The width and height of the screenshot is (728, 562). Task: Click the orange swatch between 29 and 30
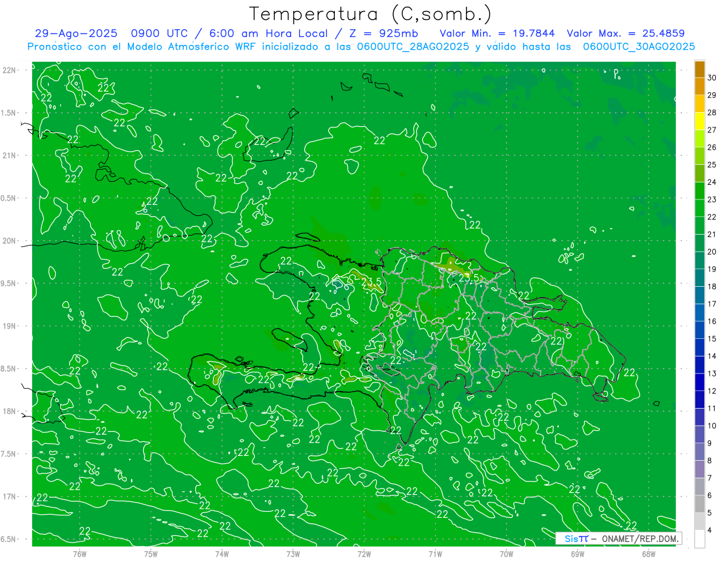point(699,87)
